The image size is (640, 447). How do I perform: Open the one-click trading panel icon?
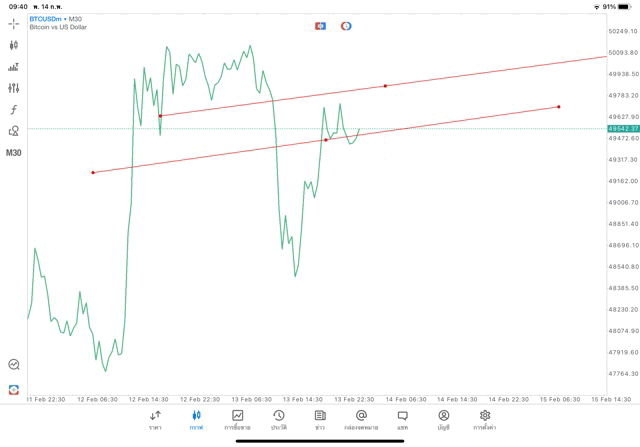pyautogui.click(x=320, y=26)
